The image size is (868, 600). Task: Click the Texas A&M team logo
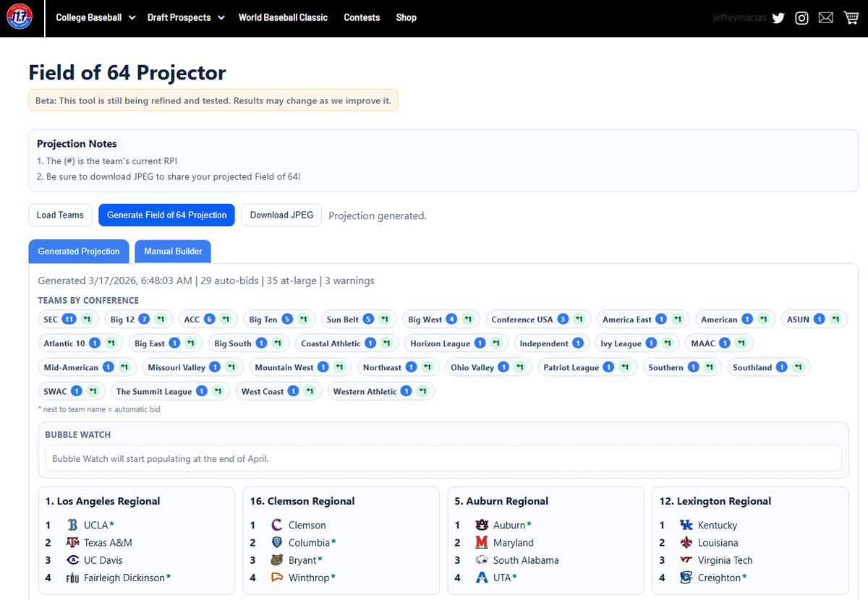[x=72, y=543]
